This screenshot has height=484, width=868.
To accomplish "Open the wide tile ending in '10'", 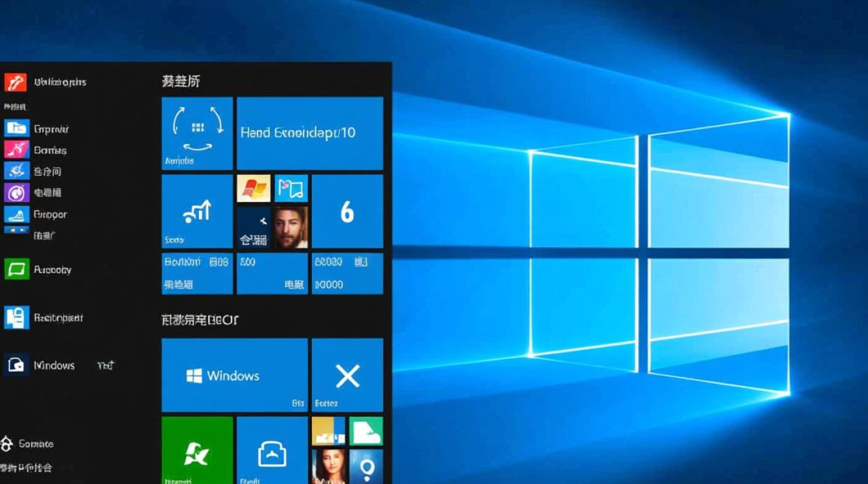I will click(x=310, y=134).
